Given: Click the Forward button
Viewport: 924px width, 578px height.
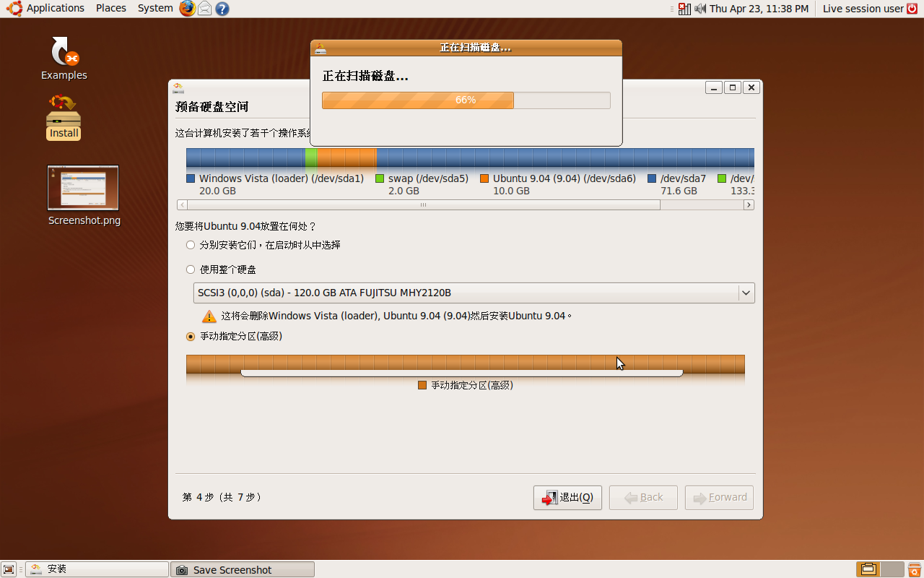Looking at the screenshot, I should click(x=719, y=497).
